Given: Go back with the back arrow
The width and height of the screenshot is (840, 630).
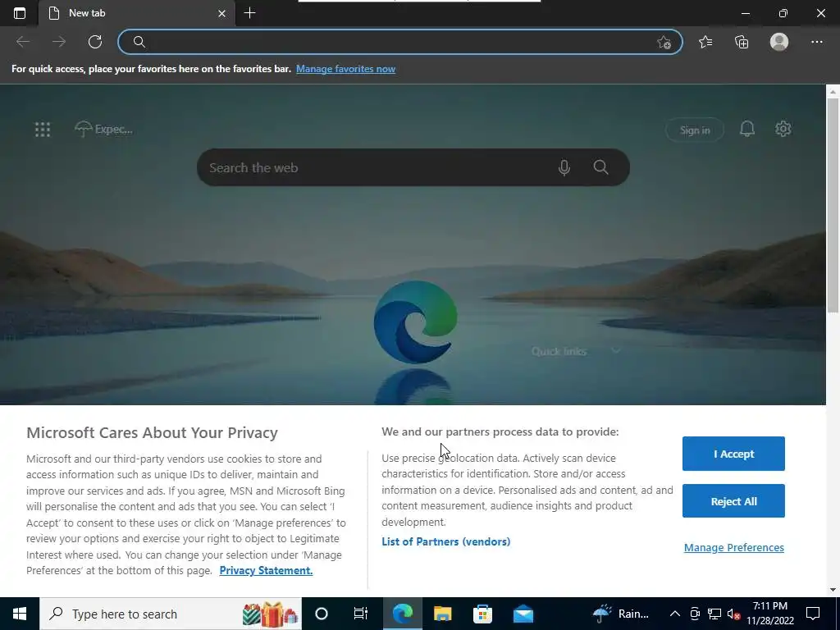Looking at the screenshot, I should 22,42.
